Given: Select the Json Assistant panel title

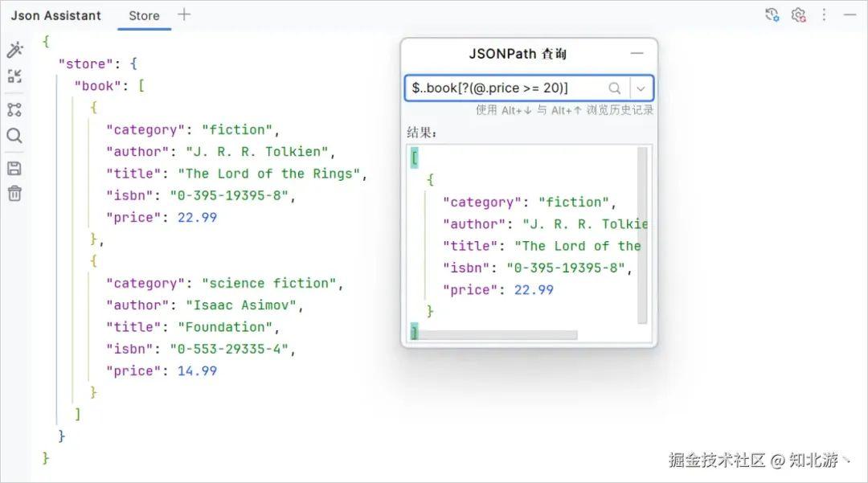Looking at the screenshot, I should click(55, 14).
